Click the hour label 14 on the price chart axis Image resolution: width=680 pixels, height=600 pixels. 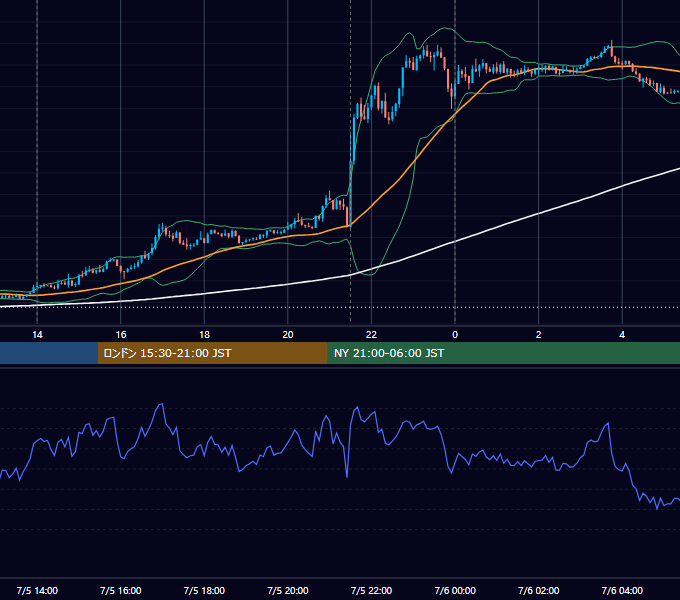(x=37, y=335)
